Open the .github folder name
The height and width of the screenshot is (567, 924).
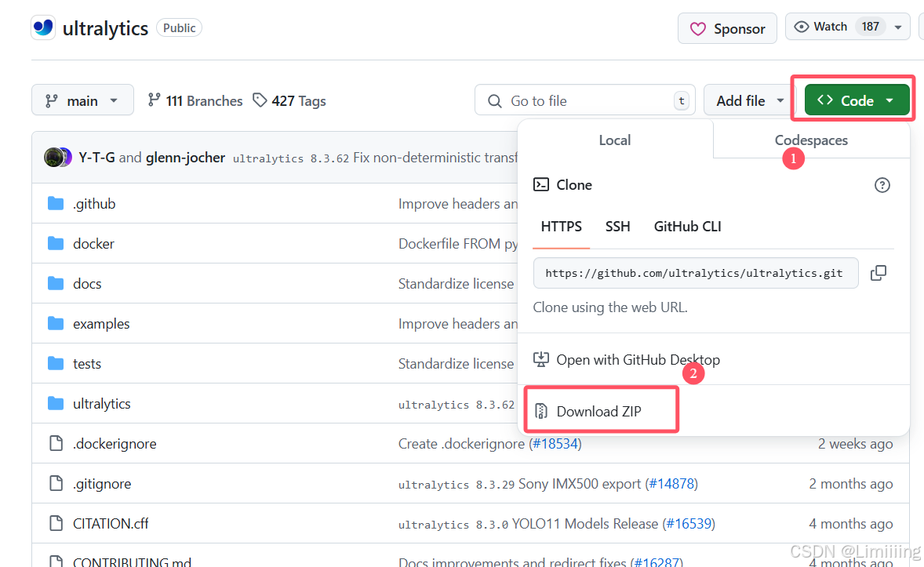94,204
